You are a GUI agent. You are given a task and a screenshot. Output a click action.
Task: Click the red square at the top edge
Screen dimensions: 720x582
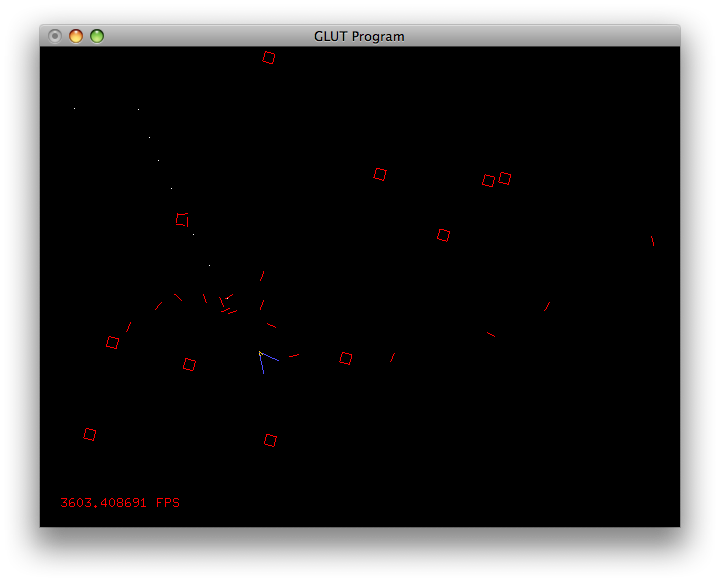coord(269,57)
